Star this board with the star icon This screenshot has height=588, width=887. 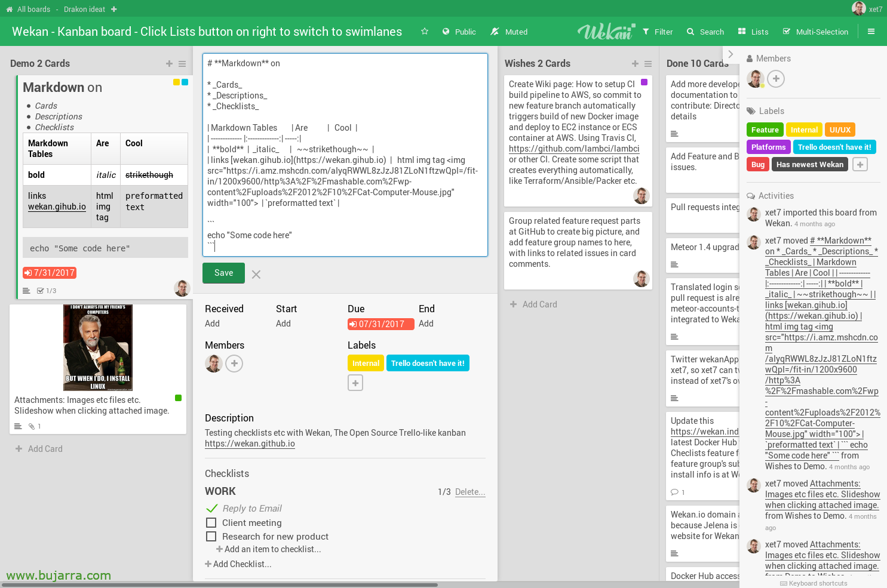425,32
